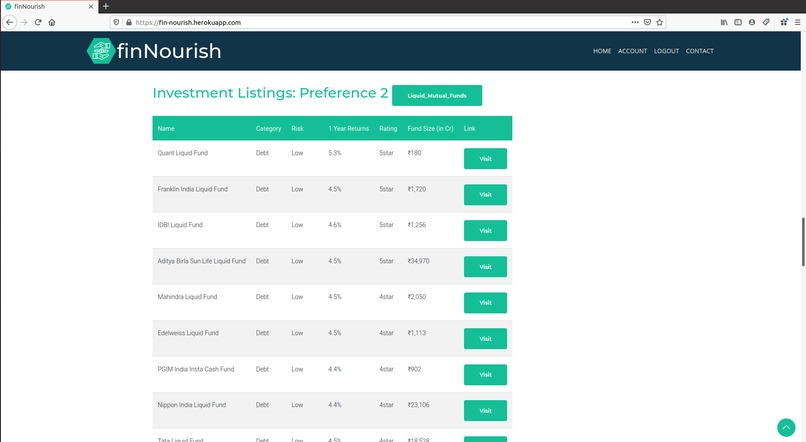The image size is (806, 442).
Task: Visit Edelweiss Liquid Fund
Action: point(485,339)
